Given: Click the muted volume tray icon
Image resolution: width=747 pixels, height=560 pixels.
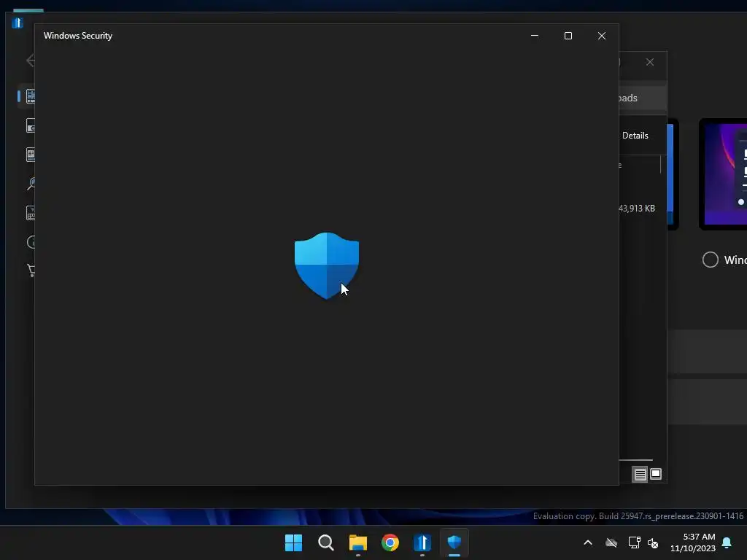Looking at the screenshot, I should (x=653, y=542).
